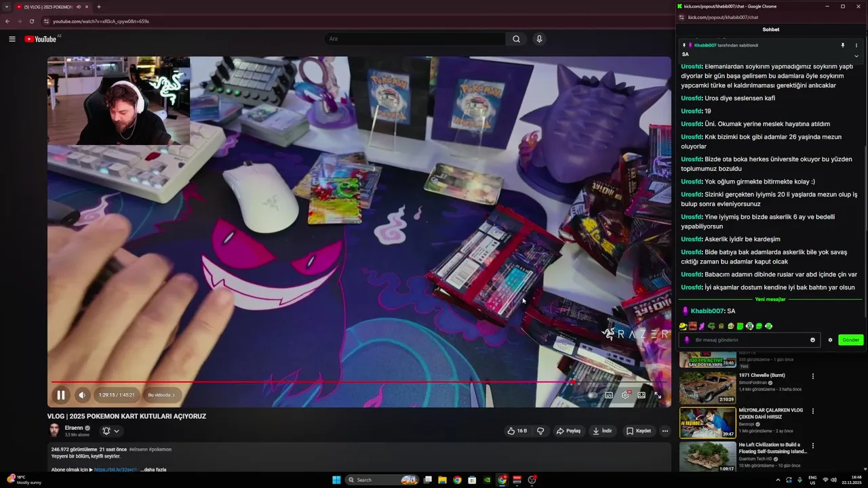Click Khabib007 username in new message
The image size is (868, 488).
(707, 310)
